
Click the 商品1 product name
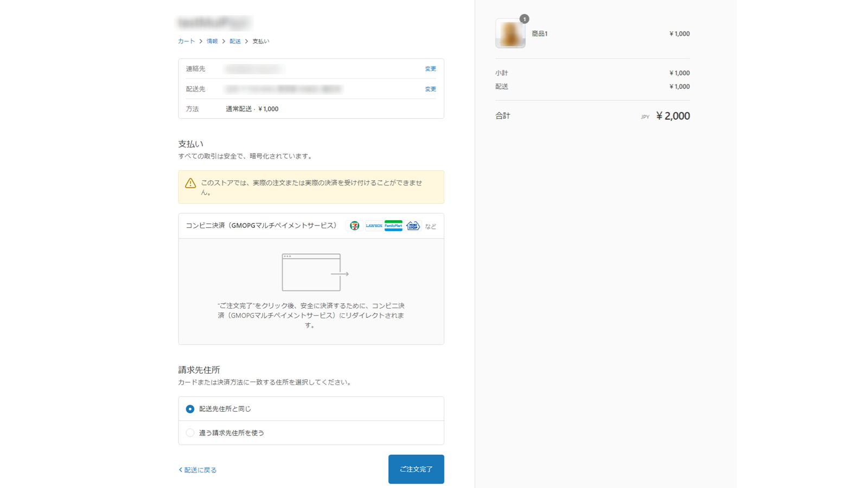pyautogui.click(x=539, y=34)
